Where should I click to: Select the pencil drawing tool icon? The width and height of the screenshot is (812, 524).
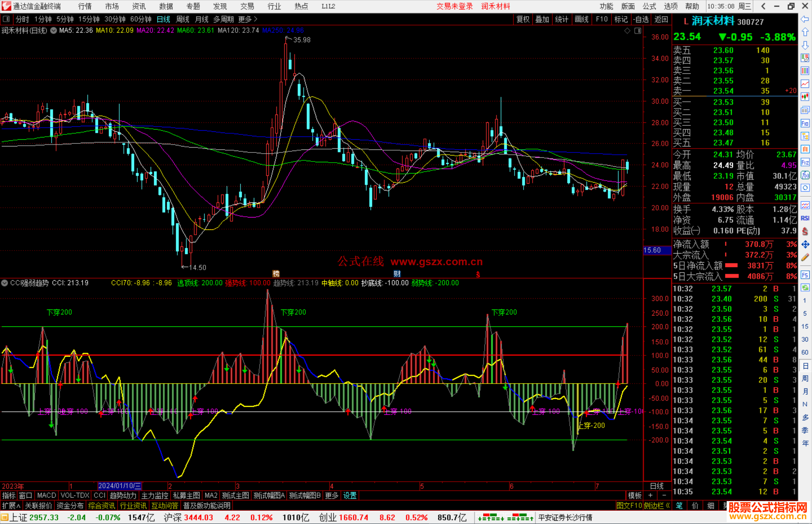tap(805, 257)
